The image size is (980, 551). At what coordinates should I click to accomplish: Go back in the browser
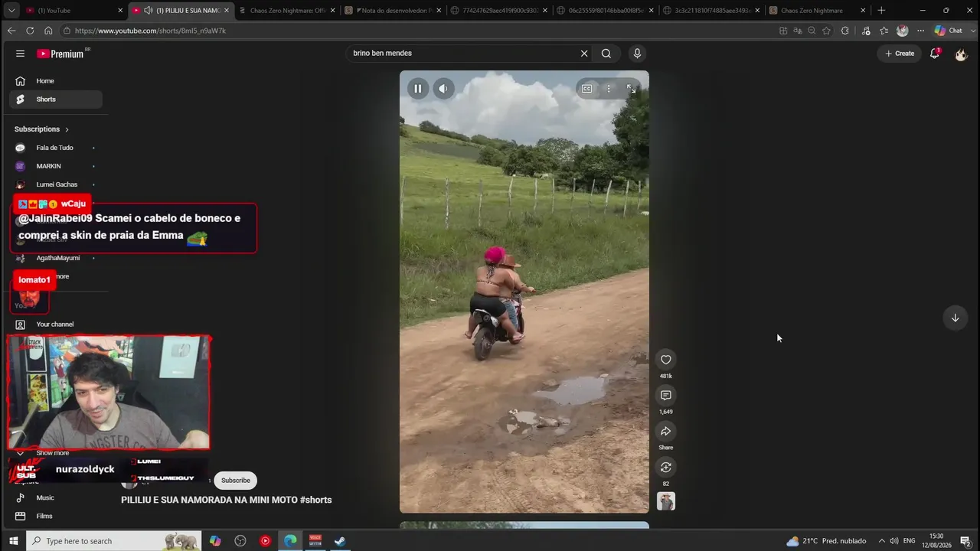coord(11,31)
